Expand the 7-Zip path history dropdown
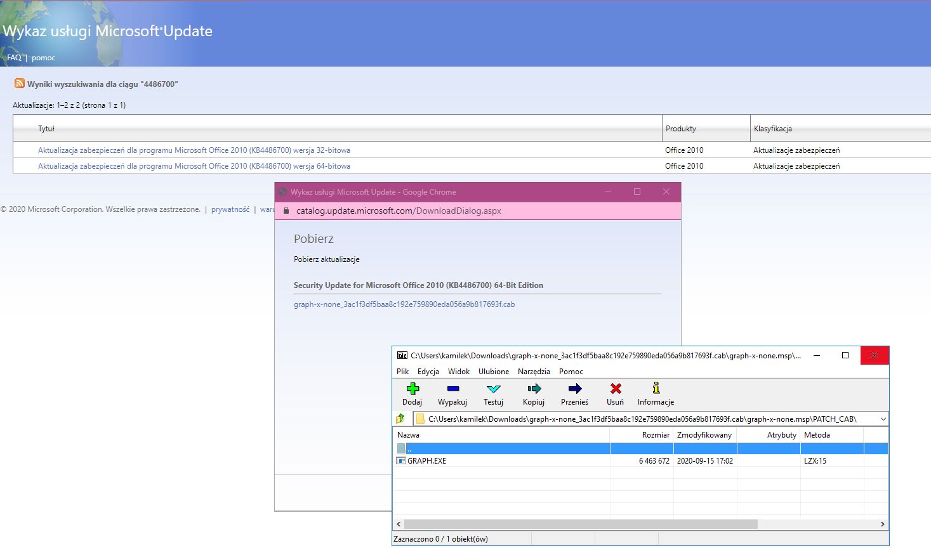This screenshot has height=560, width=931. [x=883, y=419]
